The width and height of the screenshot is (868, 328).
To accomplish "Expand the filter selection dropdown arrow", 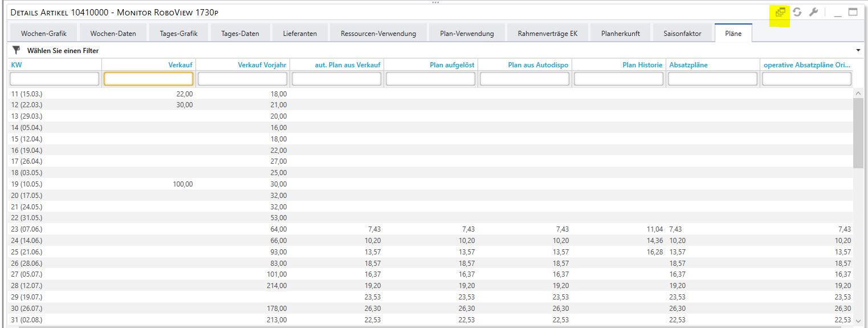I will [858, 51].
